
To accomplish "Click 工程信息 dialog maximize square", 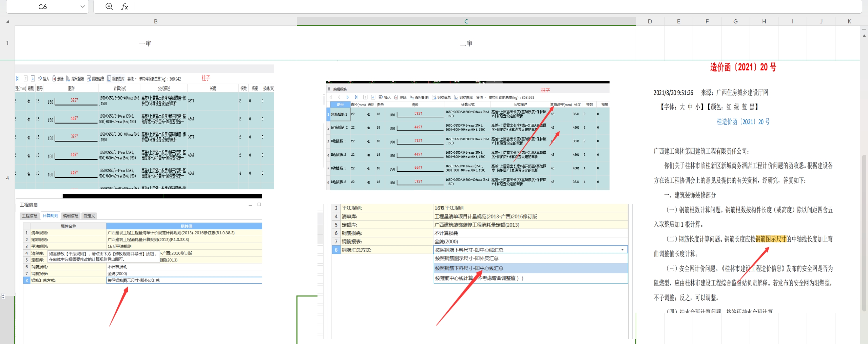I will click(259, 205).
